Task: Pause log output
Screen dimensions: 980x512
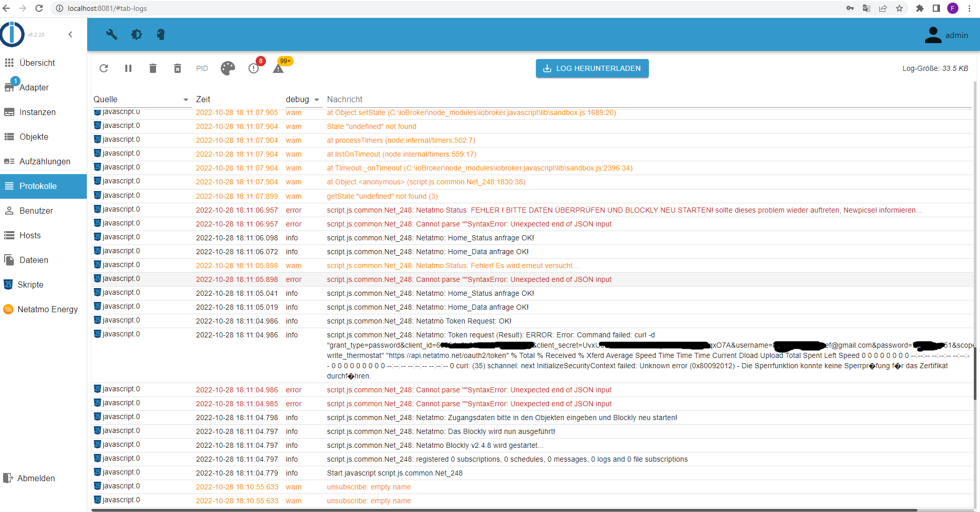Action: pyautogui.click(x=128, y=68)
